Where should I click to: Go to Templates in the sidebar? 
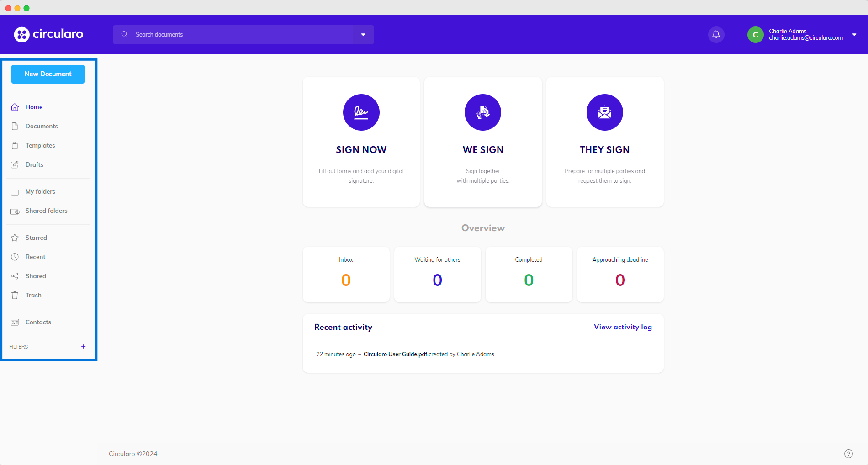pos(40,145)
